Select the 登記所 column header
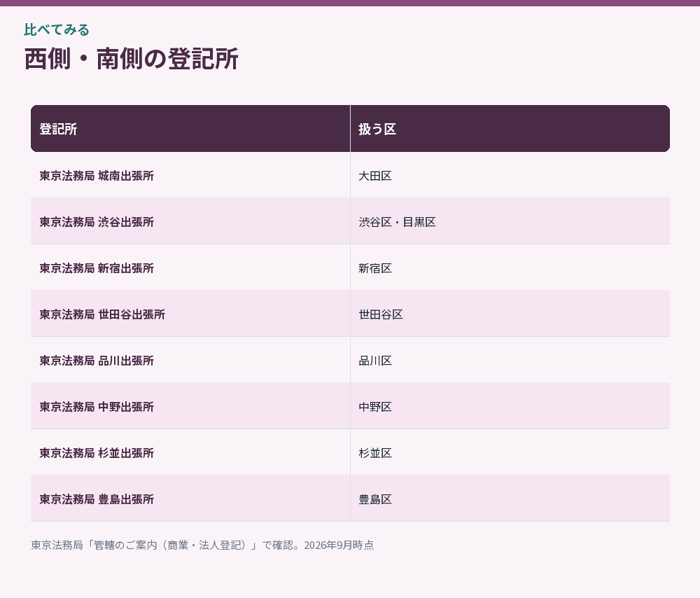 [x=190, y=129]
